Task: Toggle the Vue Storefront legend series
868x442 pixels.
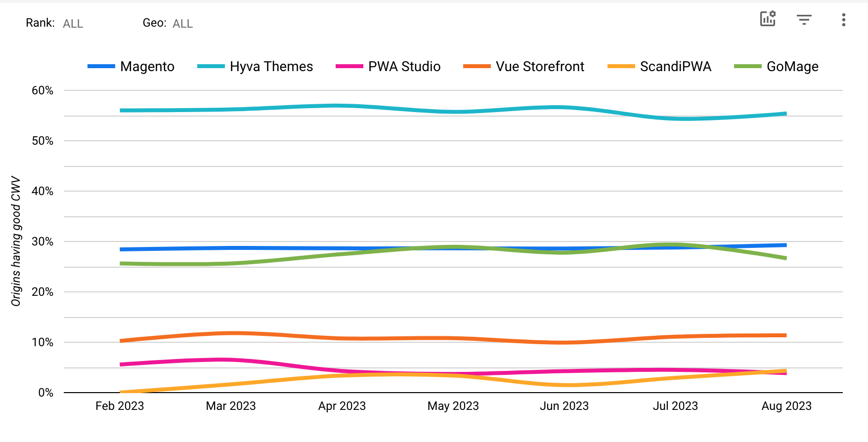Action: point(524,66)
